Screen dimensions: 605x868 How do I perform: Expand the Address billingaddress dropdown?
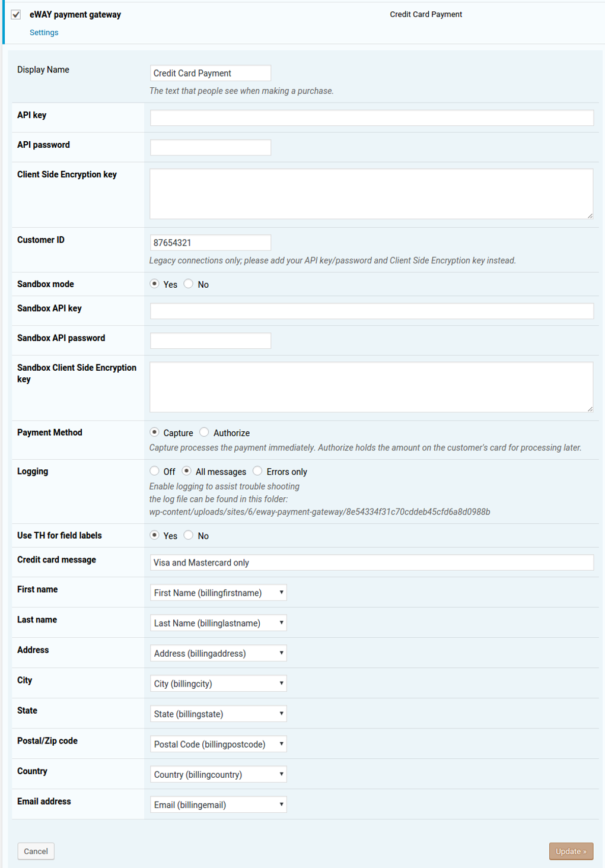(x=218, y=653)
